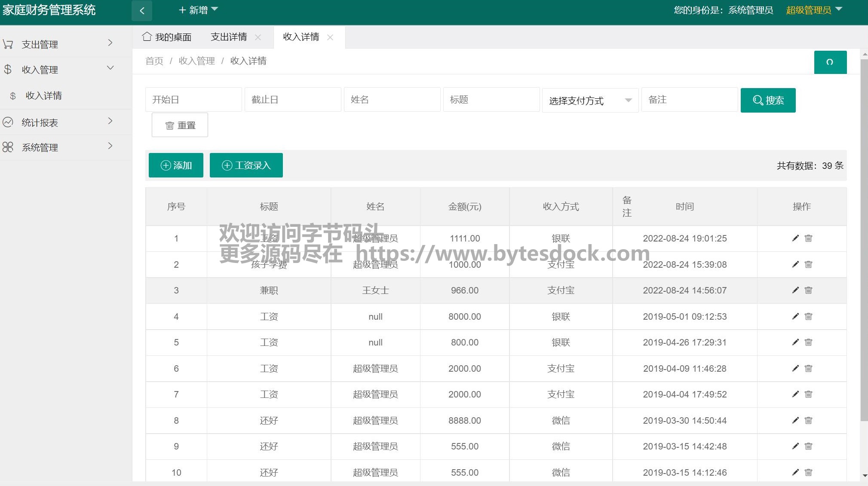Click delete trash icon in row 3
Viewport: 868px width, 486px height.
pyautogui.click(x=808, y=290)
